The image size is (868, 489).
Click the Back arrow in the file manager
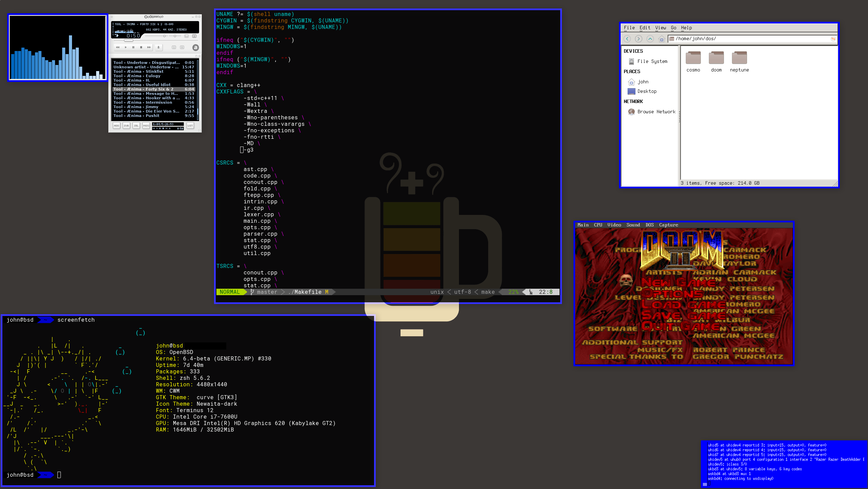[x=627, y=39]
